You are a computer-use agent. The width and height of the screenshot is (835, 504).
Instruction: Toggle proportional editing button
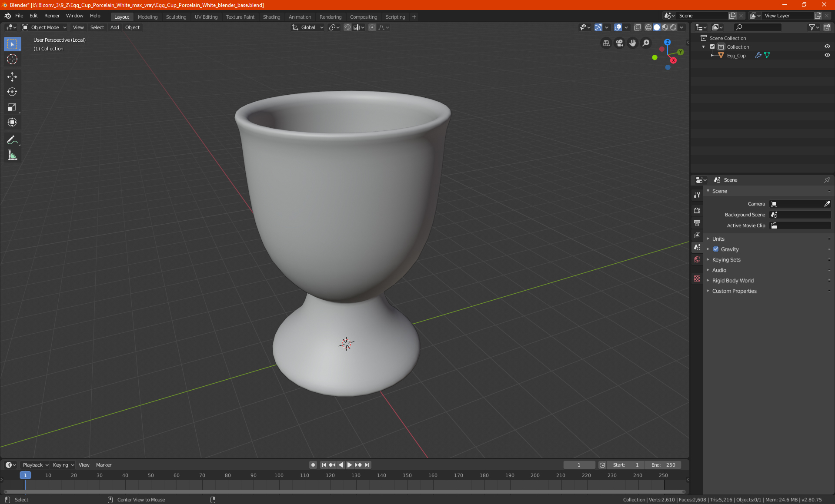point(372,27)
